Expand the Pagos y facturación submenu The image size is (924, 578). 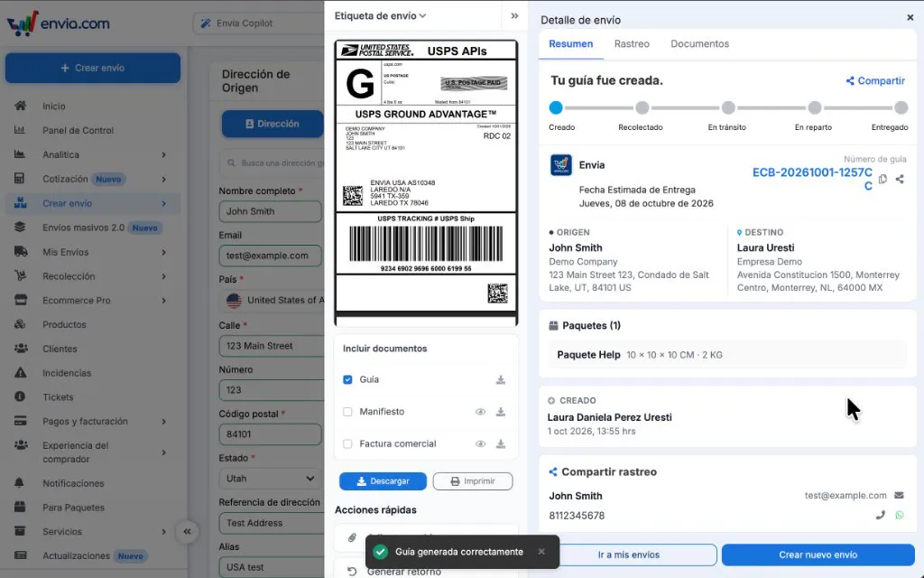tap(164, 421)
